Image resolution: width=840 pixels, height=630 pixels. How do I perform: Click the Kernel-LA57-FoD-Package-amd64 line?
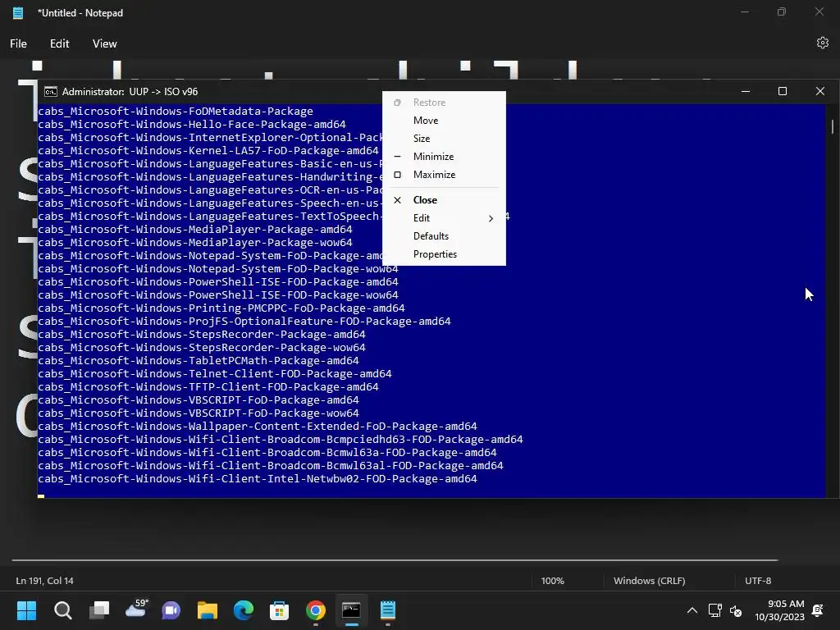(208, 151)
